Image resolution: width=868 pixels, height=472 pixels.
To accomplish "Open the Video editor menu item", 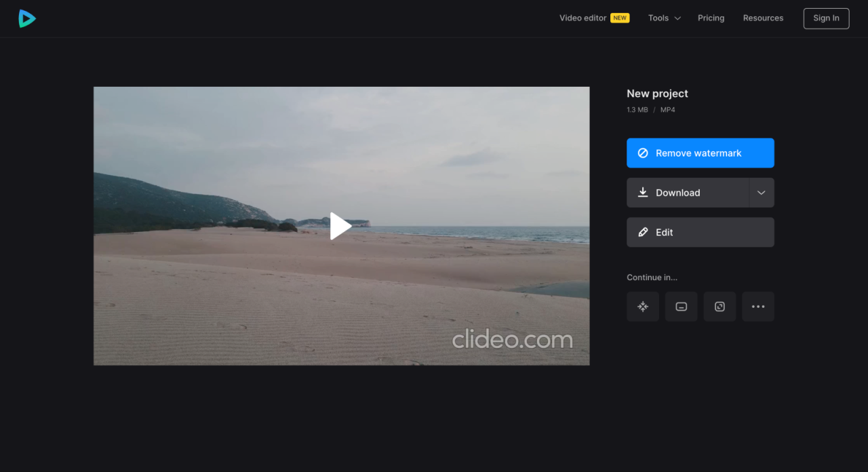I will (582, 18).
